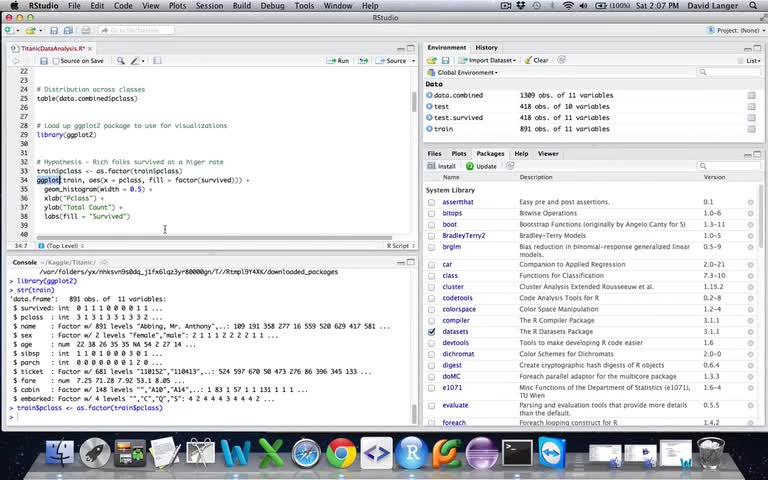Load workspace folder icon in Environment pane
The width and height of the screenshot is (768, 480).
(432, 60)
